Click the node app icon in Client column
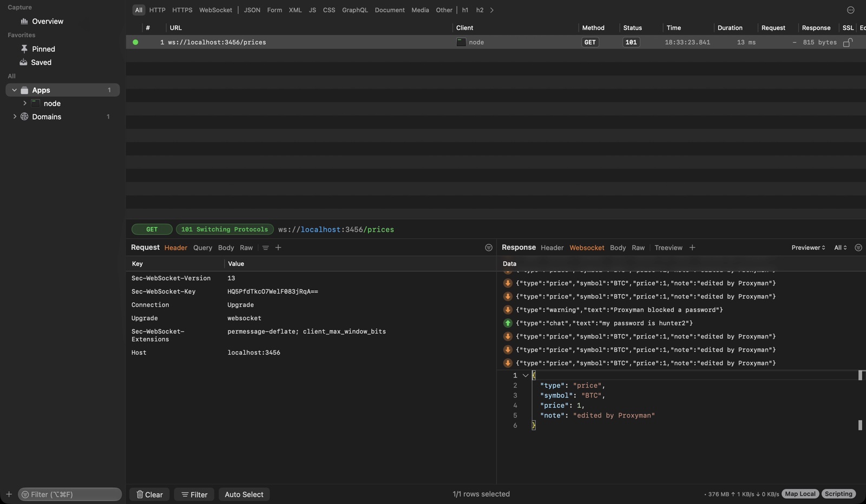Screen dimensions: 866x504 point(461,42)
